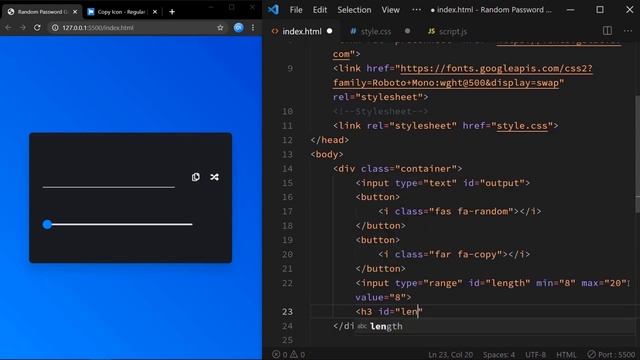Viewport: 640px width, 360px height.
Task: Open the style.css link in code
Action: coord(522,126)
